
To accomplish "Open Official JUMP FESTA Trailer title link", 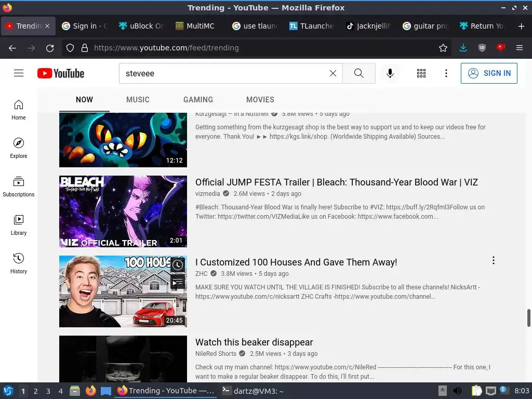I will pyautogui.click(x=337, y=182).
